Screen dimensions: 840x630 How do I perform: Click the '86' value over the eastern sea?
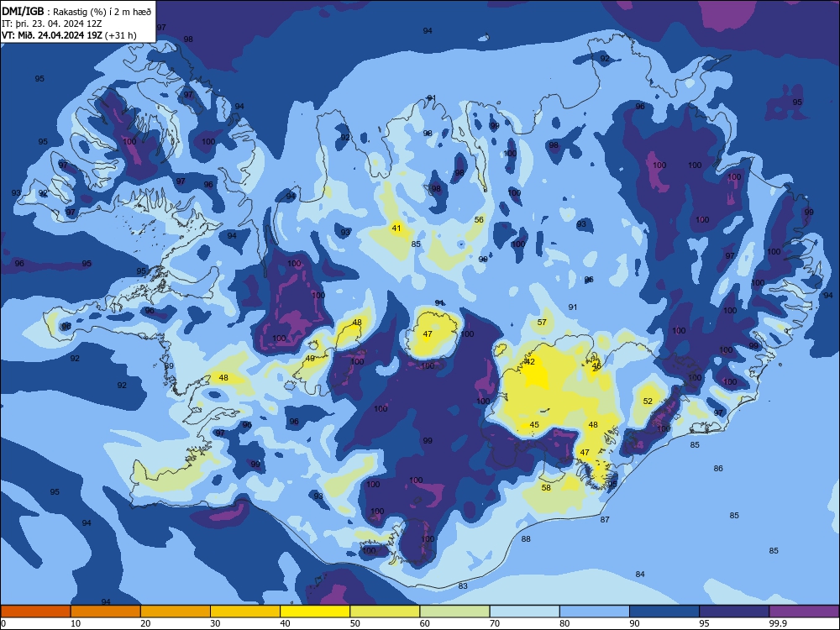coord(718,468)
